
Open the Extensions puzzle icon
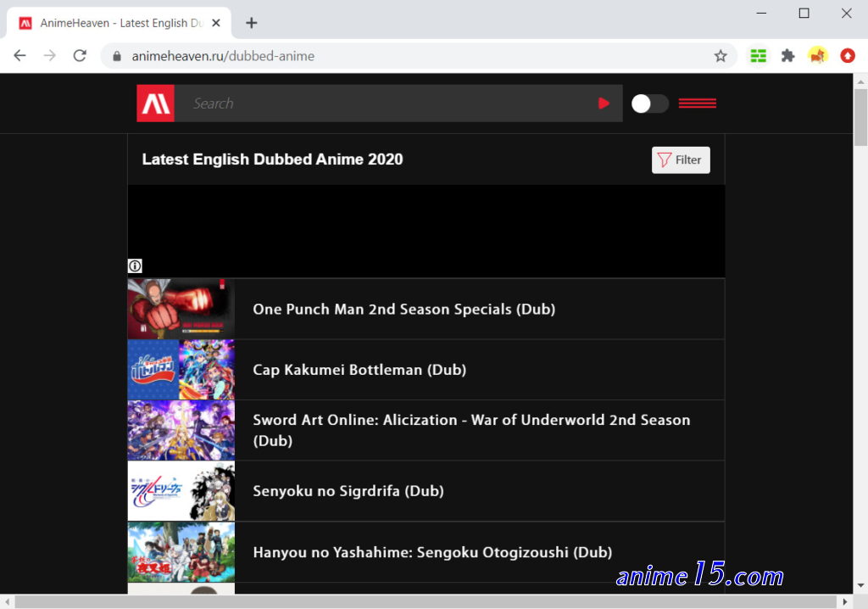click(x=787, y=55)
